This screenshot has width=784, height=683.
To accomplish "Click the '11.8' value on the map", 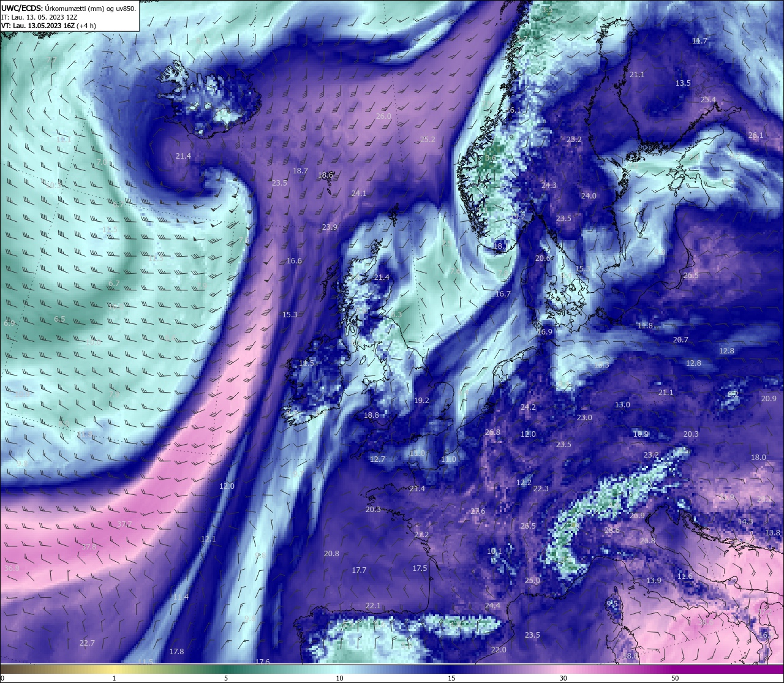I will [x=645, y=326].
